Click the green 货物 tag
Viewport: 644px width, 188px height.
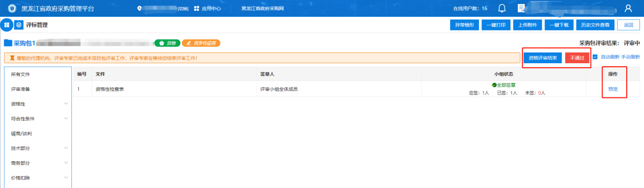[x=167, y=43]
